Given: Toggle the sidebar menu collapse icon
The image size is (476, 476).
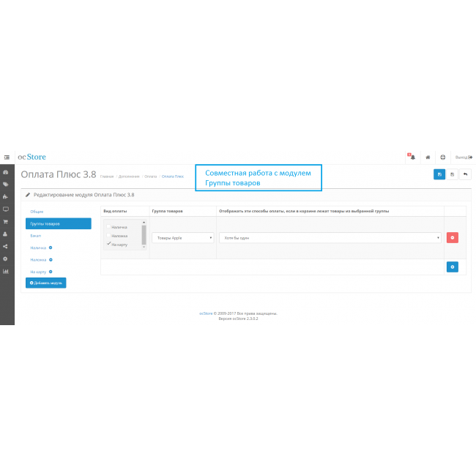Looking at the screenshot, I should (x=7, y=157).
